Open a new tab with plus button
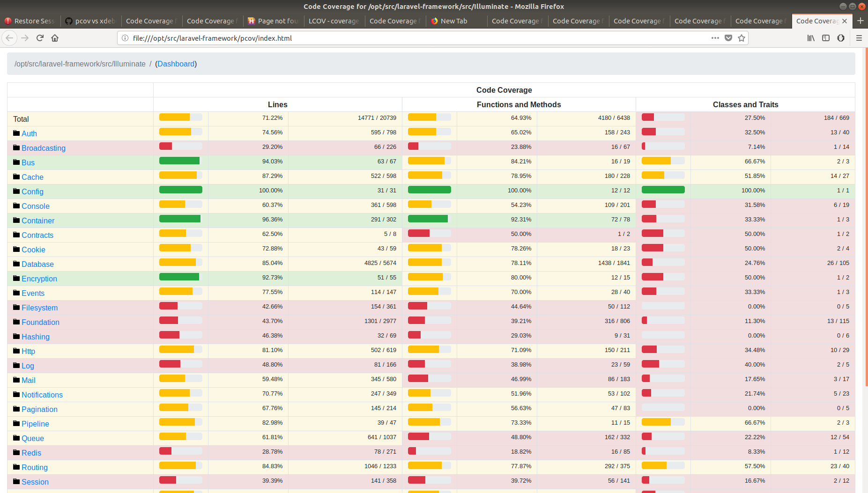 860,21
